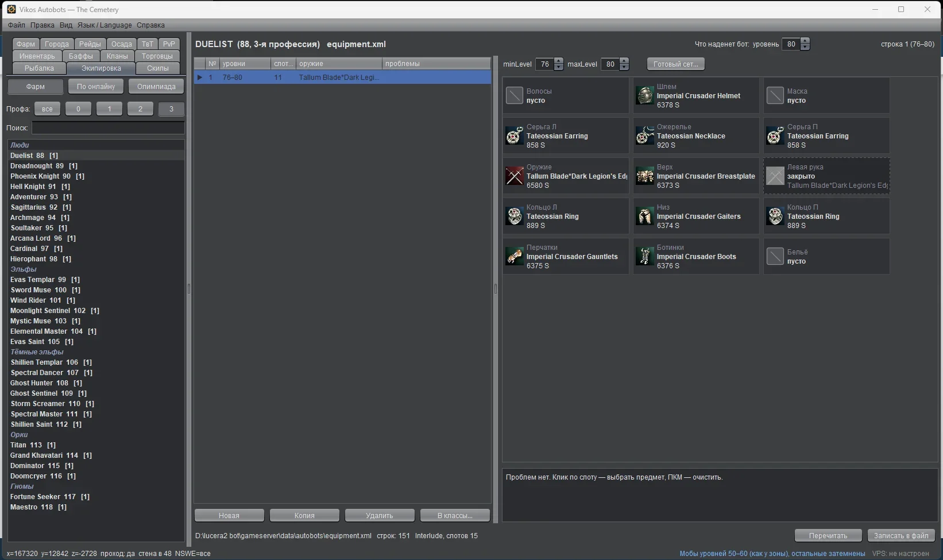This screenshot has height=560, width=943.
Task: Toggle the Фарм mode button
Action: (35, 87)
